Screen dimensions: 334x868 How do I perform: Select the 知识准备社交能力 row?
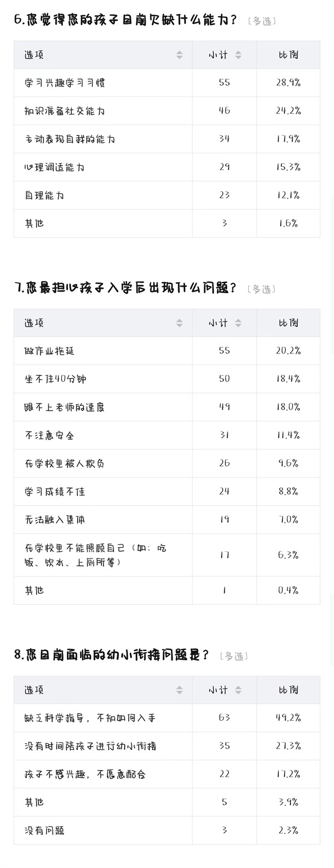(167, 111)
